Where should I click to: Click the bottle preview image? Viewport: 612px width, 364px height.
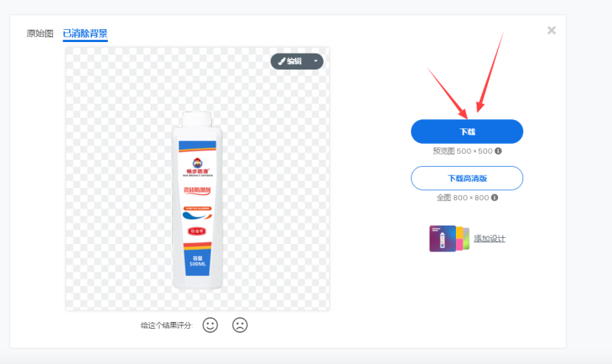[197, 179]
